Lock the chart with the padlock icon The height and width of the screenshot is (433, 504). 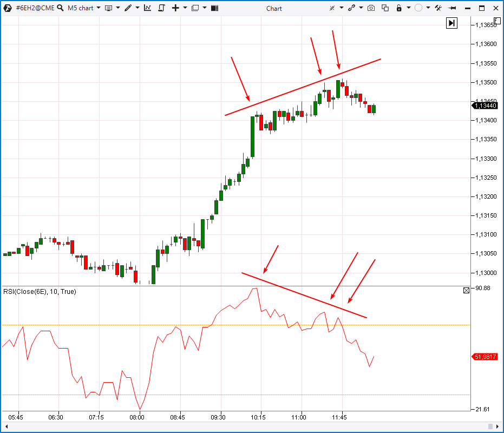click(x=398, y=8)
